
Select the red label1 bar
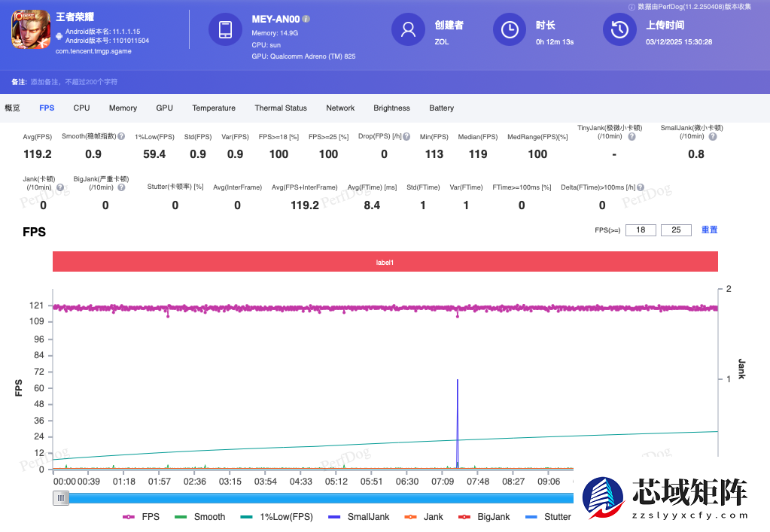point(385,262)
